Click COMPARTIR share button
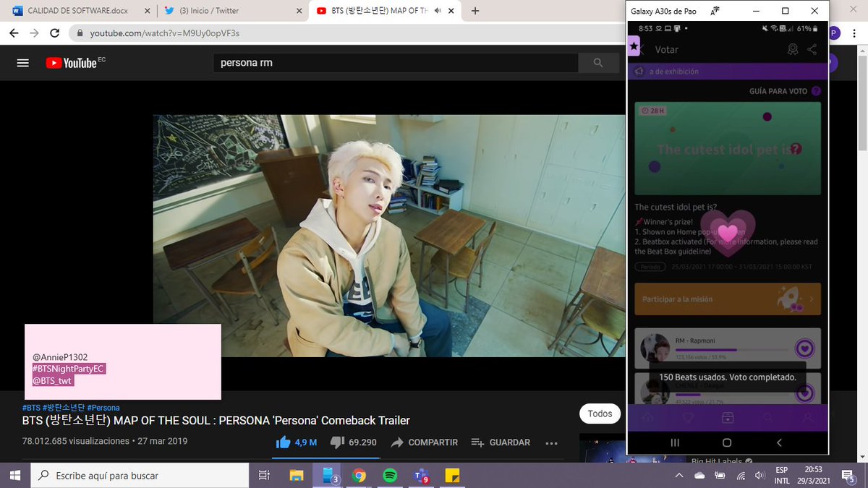 coord(425,442)
